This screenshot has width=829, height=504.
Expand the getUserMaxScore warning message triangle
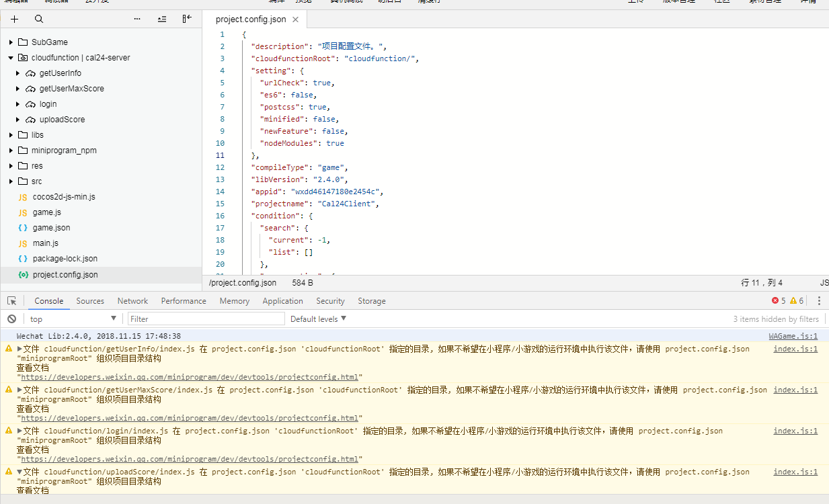[x=20, y=390]
